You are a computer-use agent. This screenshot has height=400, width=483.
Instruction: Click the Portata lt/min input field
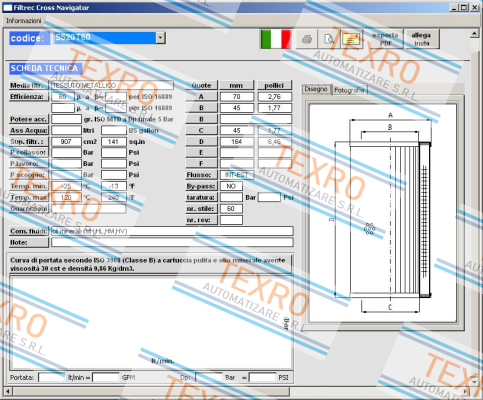(52, 378)
